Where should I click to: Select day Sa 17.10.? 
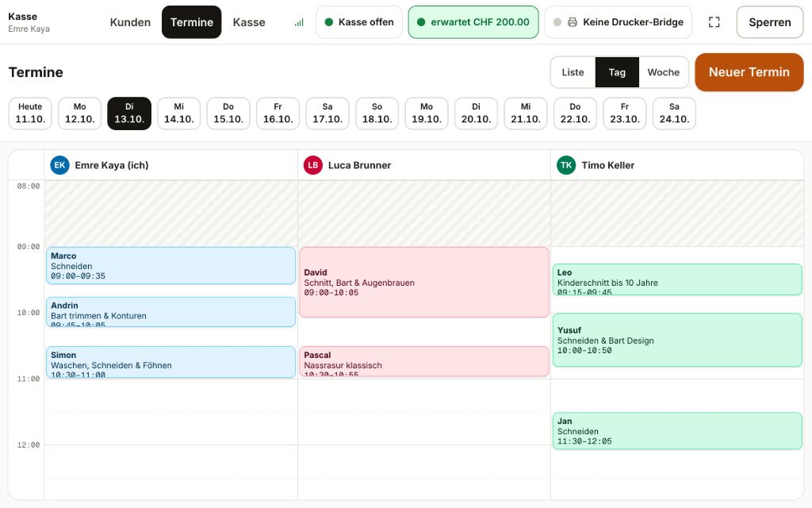[x=327, y=113]
